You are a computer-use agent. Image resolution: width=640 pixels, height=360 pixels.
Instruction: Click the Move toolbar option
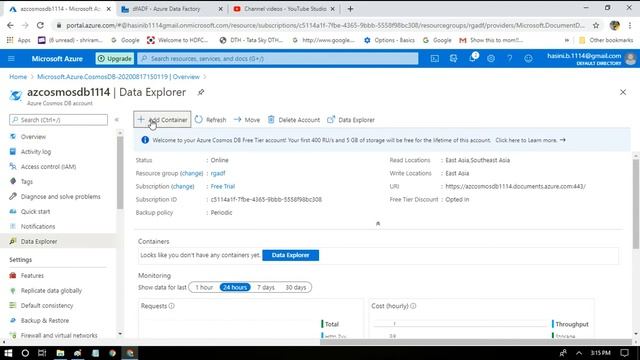tap(247, 120)
